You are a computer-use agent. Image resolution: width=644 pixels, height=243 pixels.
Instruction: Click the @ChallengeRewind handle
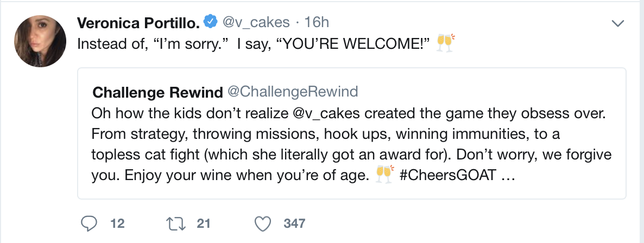(x=293, y=92)
